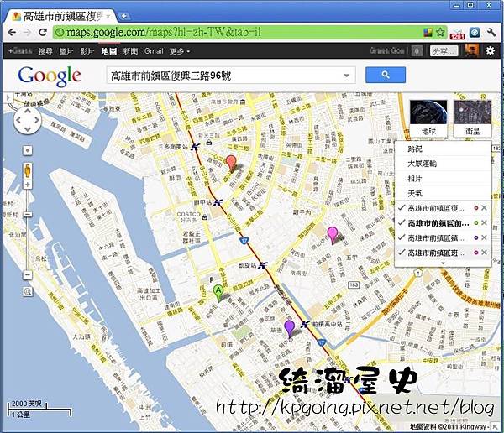Click the purple map marker pin
The width and height of the screenshot is (504, 433).
290,328
